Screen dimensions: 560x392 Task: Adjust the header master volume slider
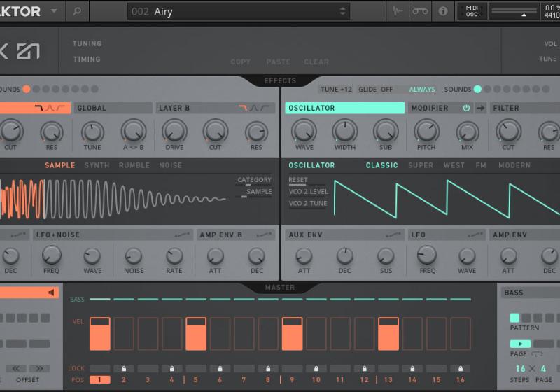click(514, 11)
